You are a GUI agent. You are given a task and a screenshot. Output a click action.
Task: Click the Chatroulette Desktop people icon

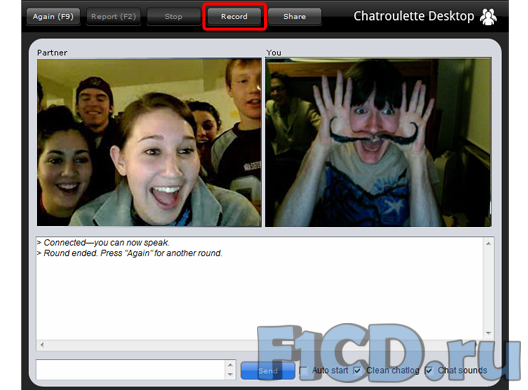coord(488,17)
